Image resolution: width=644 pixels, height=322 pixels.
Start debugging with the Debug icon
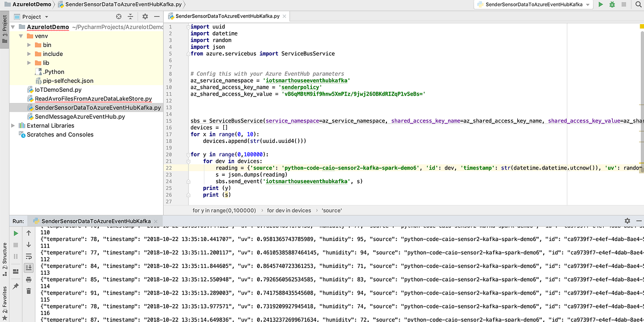612,5
